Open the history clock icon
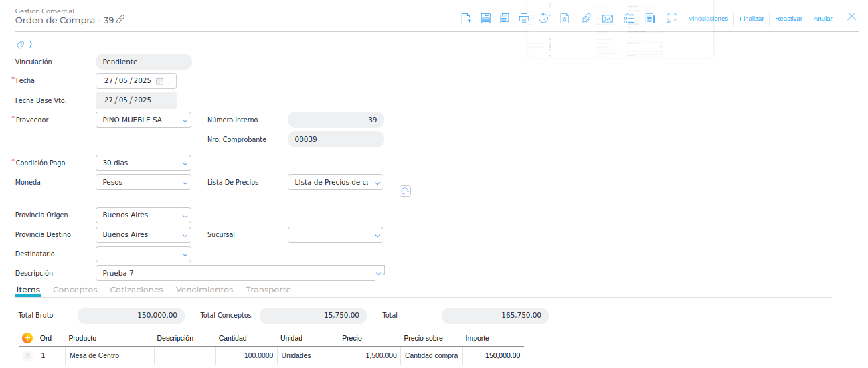Screen dimensions: 868x368 point(543,19)
